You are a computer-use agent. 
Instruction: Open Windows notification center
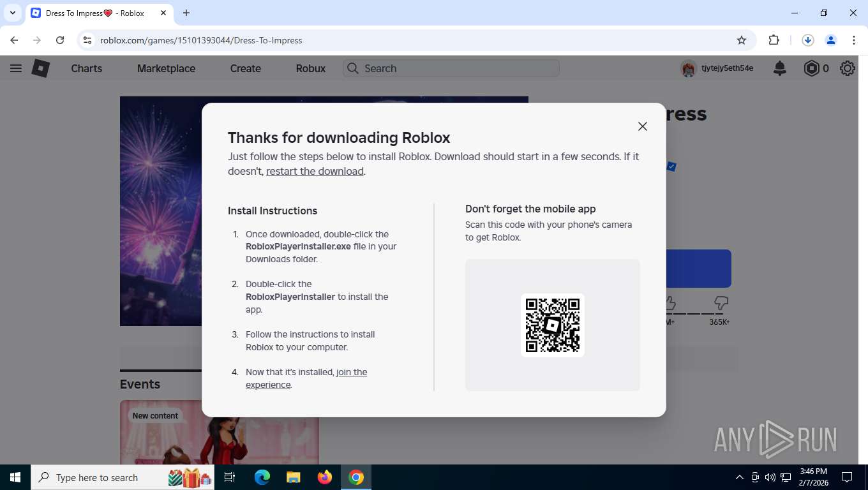(847, 477)
